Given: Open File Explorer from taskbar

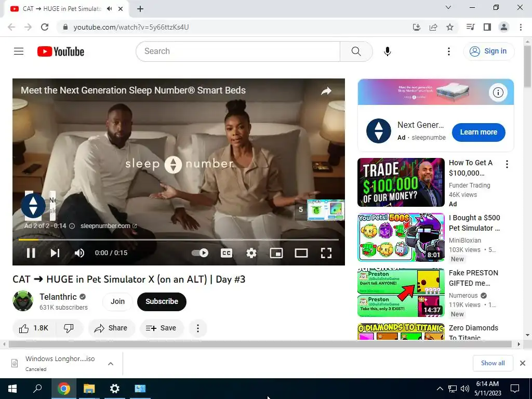Looking at the screenshot, I should click(x=89, y=389).
